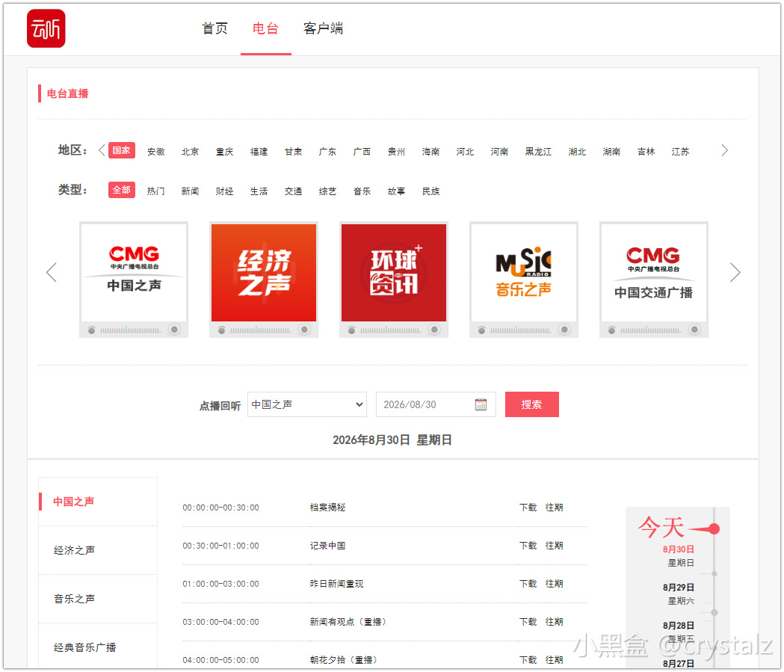Filter stations by 财经 type

(224, 191)
